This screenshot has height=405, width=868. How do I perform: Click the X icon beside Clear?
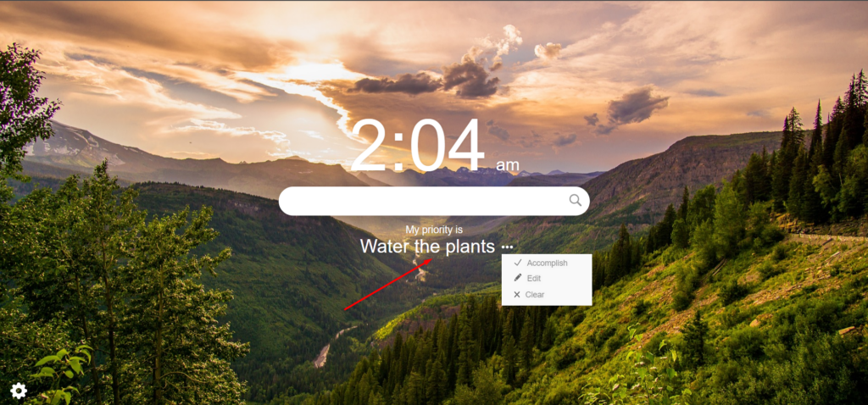coord(517,294)
